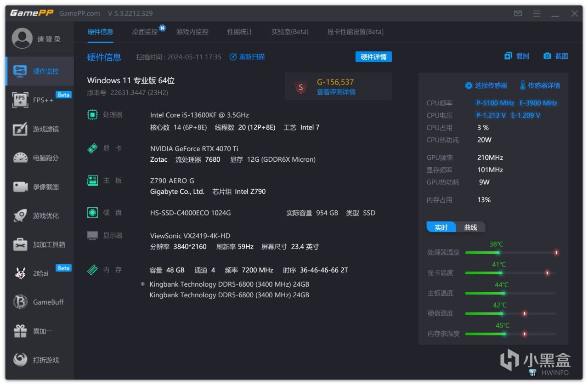The height and width of the screenshot is (385, 588).
Task: Click the 主板温度 temperature bar
Action: click(x=510, y=293)
